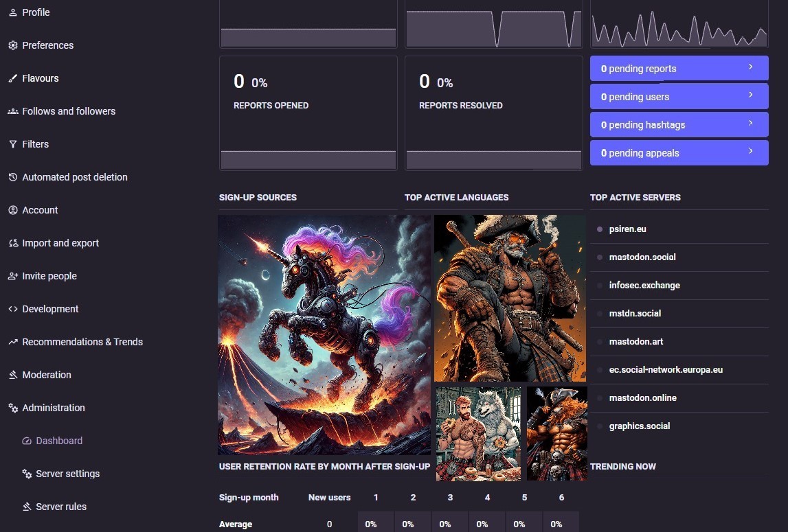Click the Profile person icon

13,12
